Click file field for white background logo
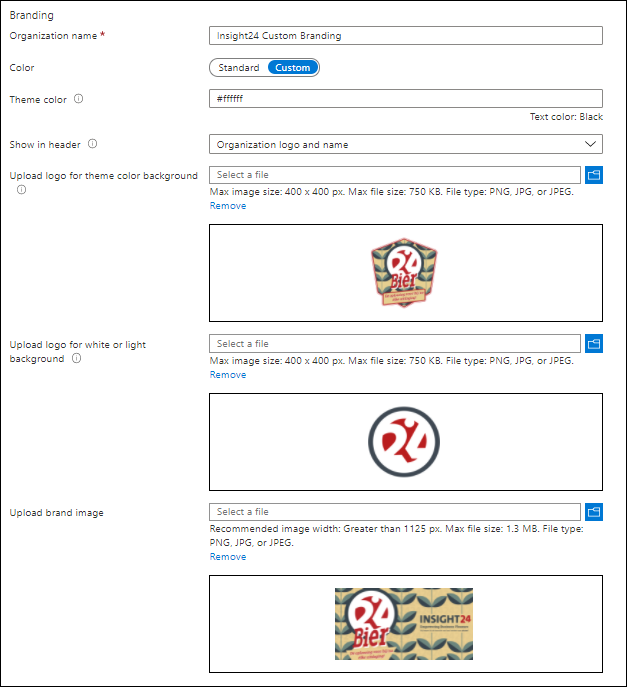This screenshot has width=627, height=687. pyautogui.click(x=395, y=344)
